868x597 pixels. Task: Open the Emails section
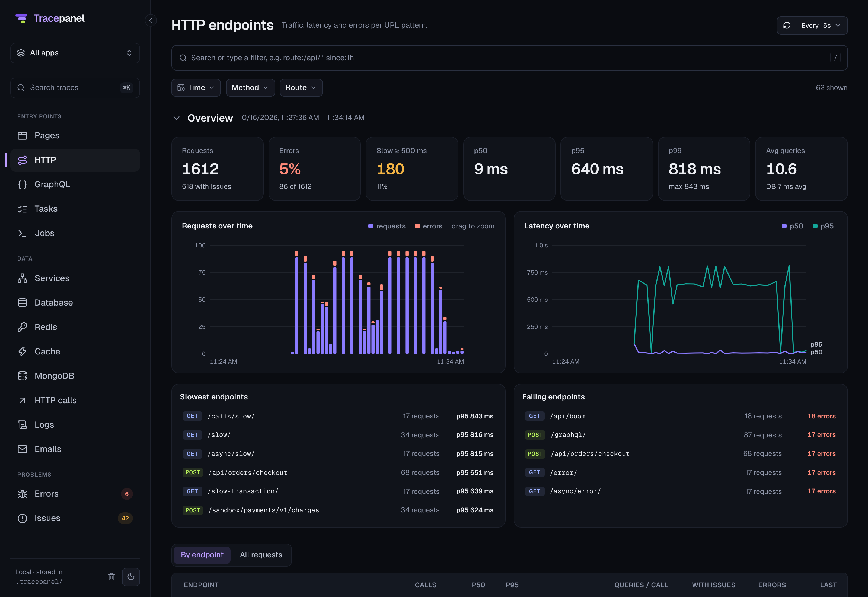coord(75,449)
